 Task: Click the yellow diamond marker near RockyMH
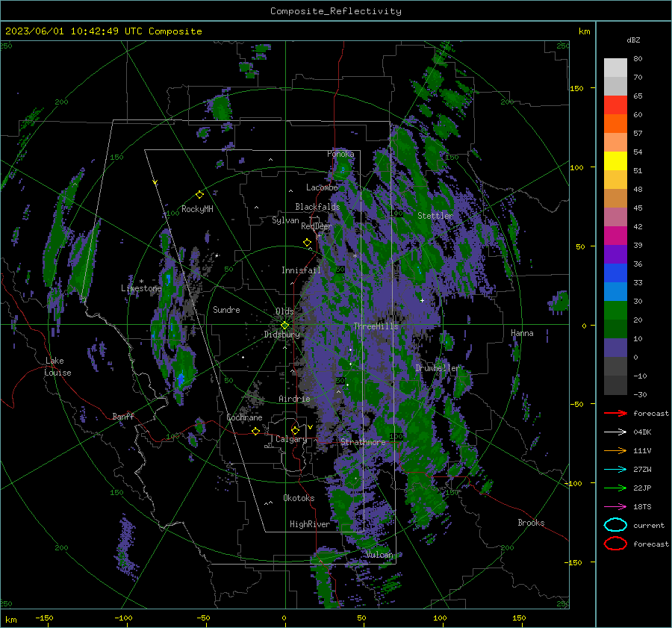tap(199, 195)
